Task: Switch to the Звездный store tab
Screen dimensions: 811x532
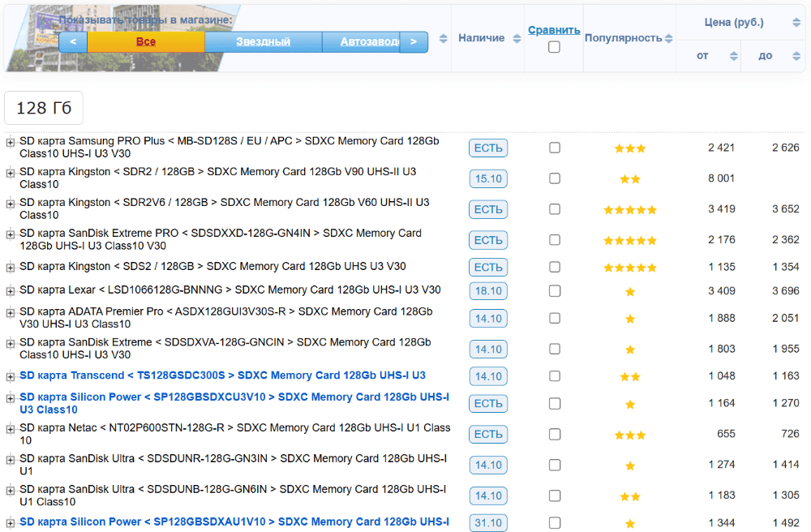Action: pos(263,41)
